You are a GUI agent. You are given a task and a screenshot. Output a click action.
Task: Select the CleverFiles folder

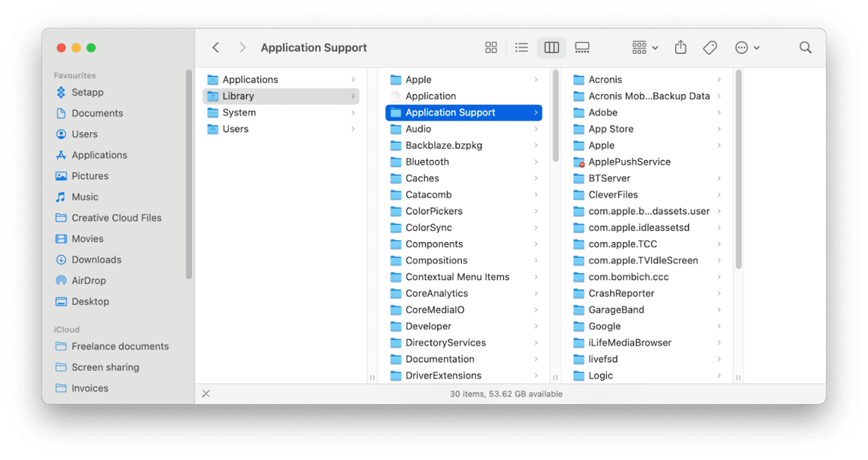point(647,194)
